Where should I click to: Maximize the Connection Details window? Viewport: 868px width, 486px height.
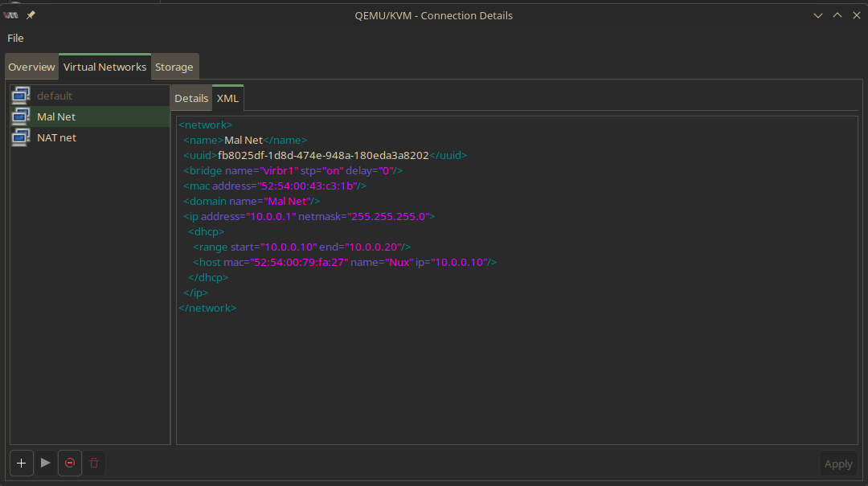837,15
